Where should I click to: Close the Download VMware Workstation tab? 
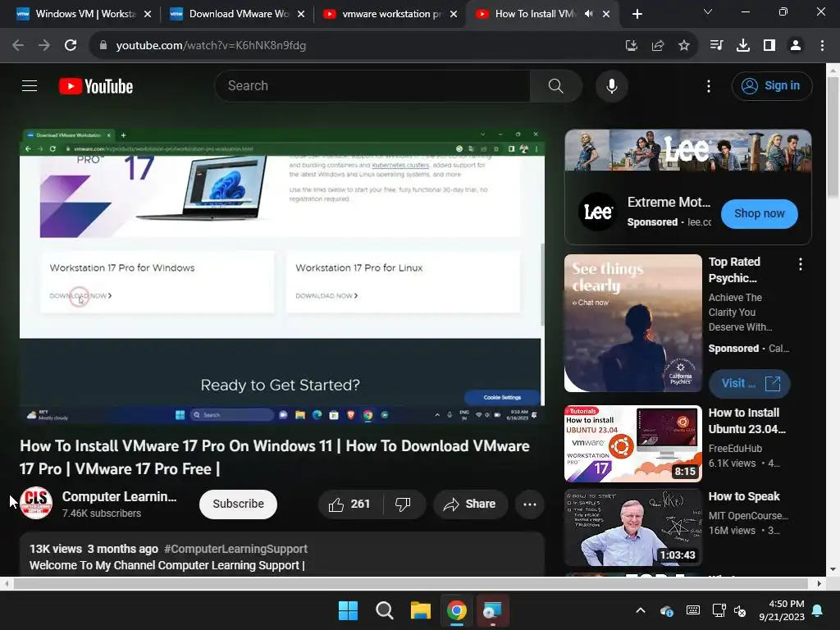tap(301, 15)
